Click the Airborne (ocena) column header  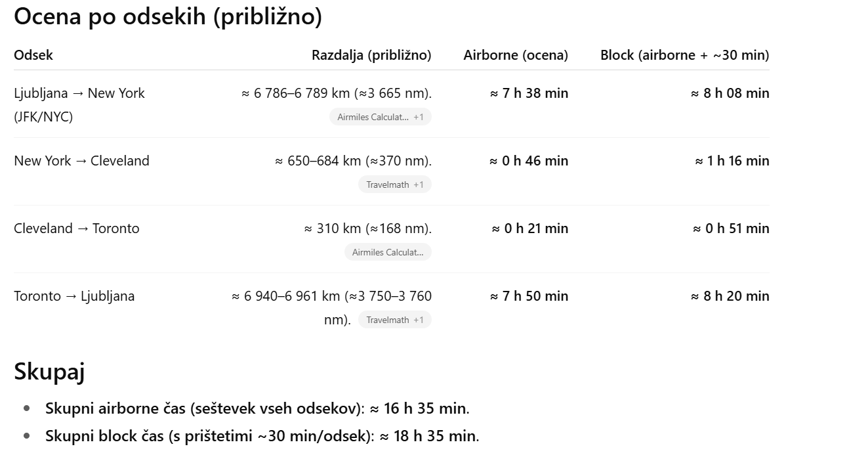point(516,55)
